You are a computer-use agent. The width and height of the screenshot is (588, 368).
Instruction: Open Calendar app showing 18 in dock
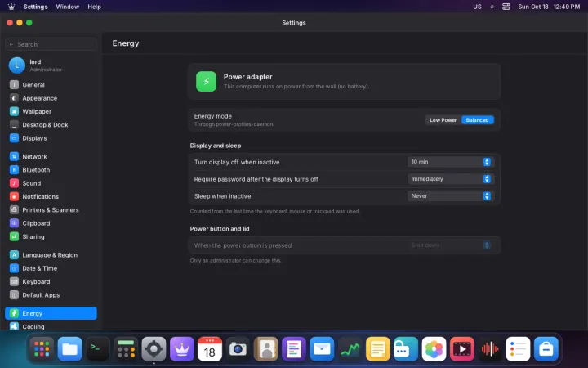pos(210,349)
